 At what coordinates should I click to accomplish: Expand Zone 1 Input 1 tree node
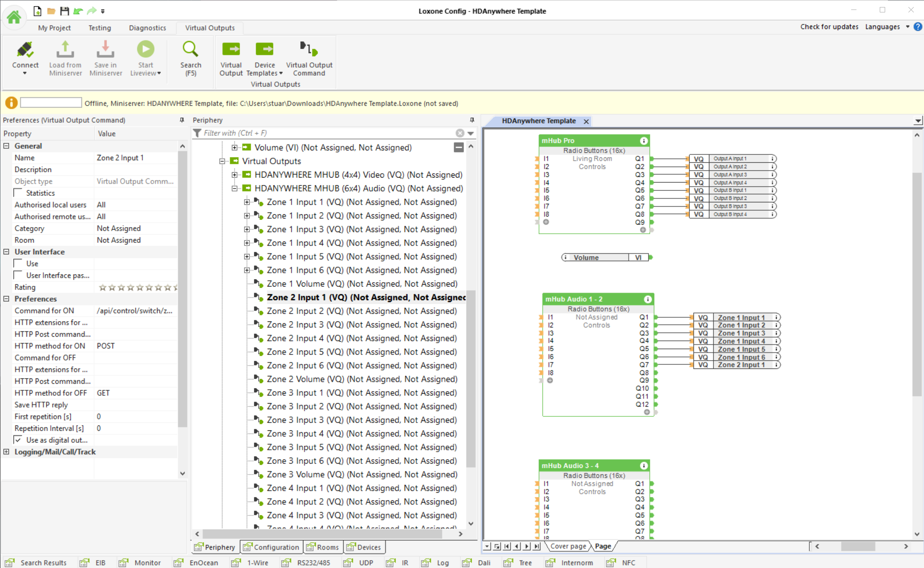click(x=247, y=202)
